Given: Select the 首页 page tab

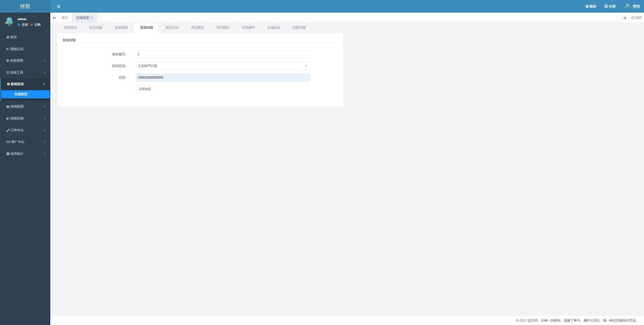Looking at the screenshot, I should pyautogui.click(x=65, y=18).
